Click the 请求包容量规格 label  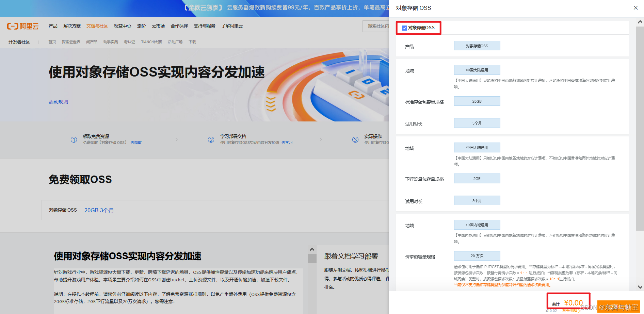click(420, 257)
